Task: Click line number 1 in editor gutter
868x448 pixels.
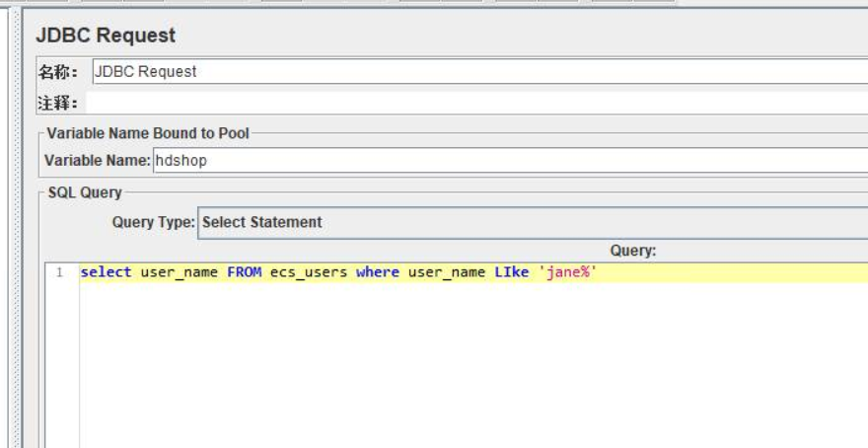Action: tap(60, 273)
